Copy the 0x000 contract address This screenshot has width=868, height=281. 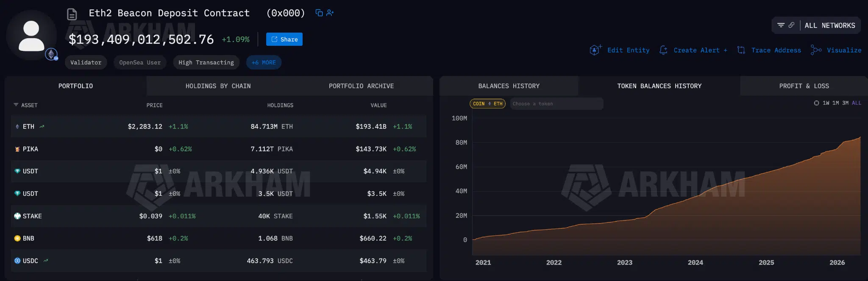coord(319,13)
